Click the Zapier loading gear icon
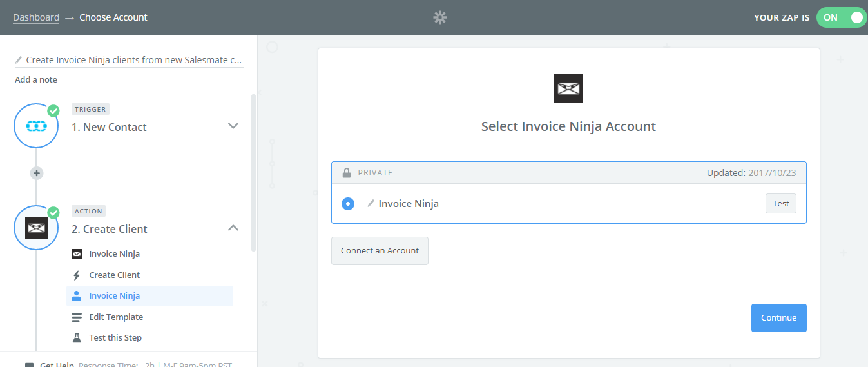Screen dimensions: 868x367 pyautogui.click(x=440, y=17)
